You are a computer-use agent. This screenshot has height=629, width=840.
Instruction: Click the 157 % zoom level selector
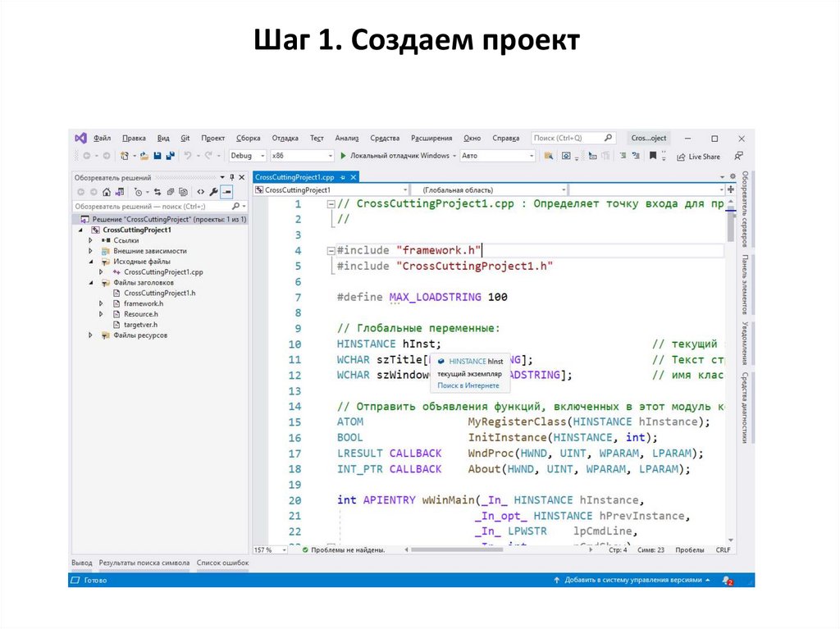click(x=267, y=550)
